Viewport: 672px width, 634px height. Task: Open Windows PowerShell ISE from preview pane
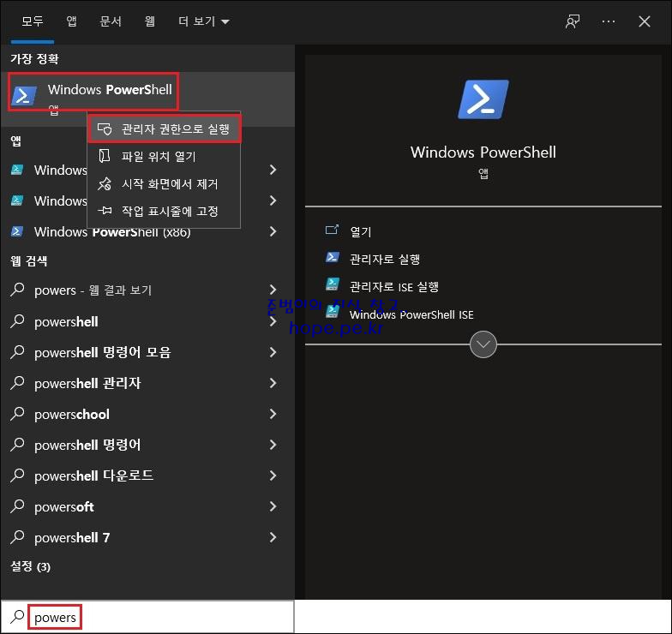click(411, 315)
